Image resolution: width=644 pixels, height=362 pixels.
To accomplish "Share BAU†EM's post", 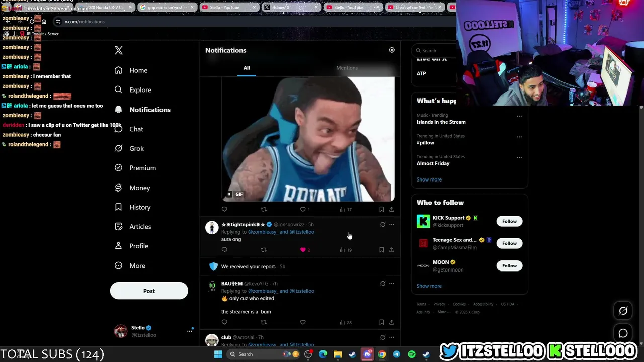I will pos(392,322).
